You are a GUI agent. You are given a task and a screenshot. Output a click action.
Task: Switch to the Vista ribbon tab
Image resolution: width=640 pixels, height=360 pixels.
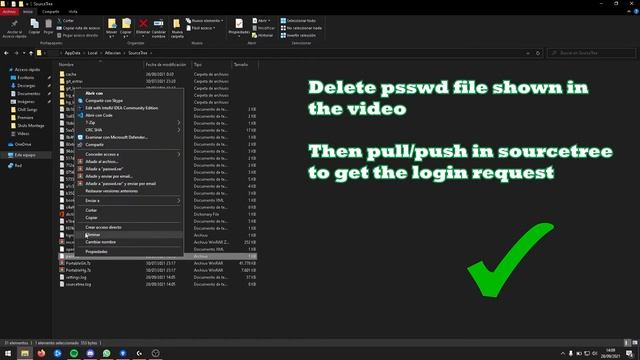pyautogui.click(x=73, y=12)
